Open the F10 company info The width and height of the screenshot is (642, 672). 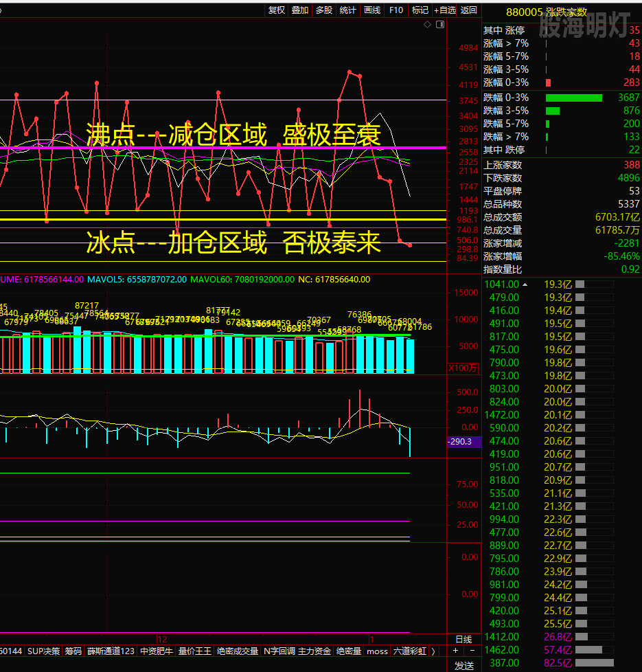click(395, 10)
